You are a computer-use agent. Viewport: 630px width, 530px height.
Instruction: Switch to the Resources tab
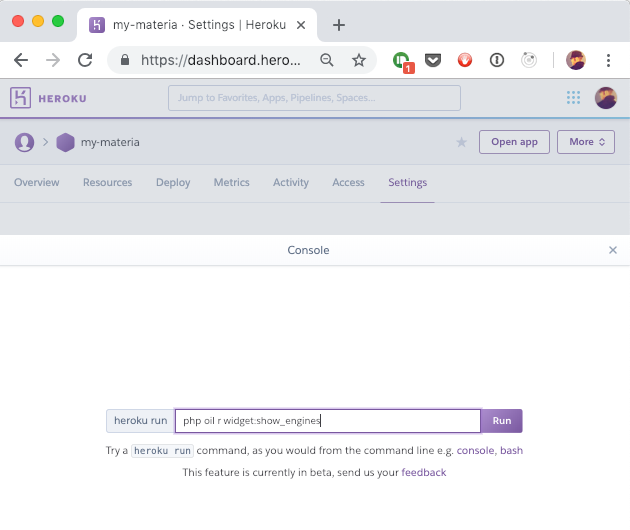[107, 182]
